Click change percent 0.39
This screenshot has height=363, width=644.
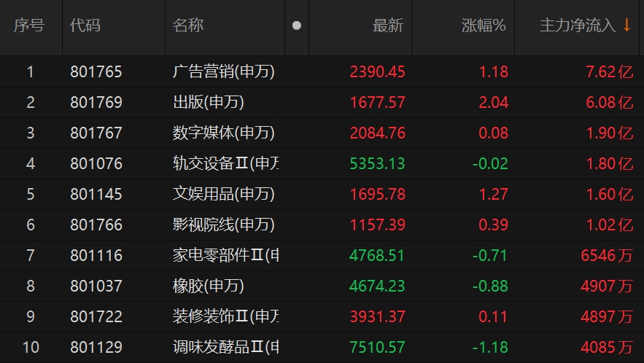pyautogui.click(x=494, y=225)
